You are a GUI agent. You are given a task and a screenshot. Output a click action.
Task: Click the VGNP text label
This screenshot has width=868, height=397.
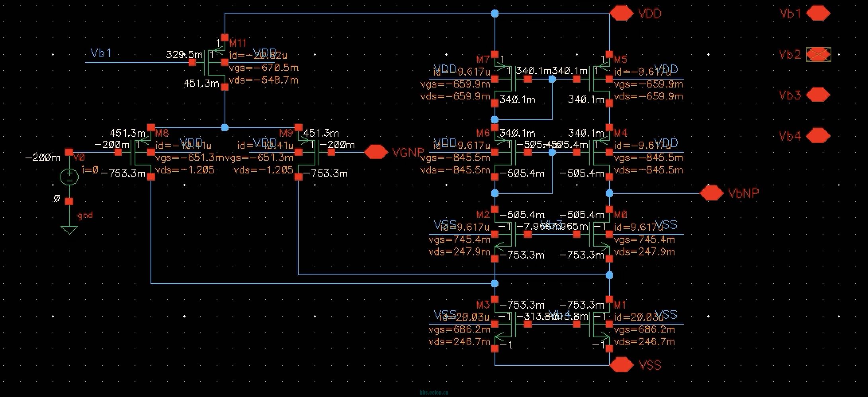407,152
